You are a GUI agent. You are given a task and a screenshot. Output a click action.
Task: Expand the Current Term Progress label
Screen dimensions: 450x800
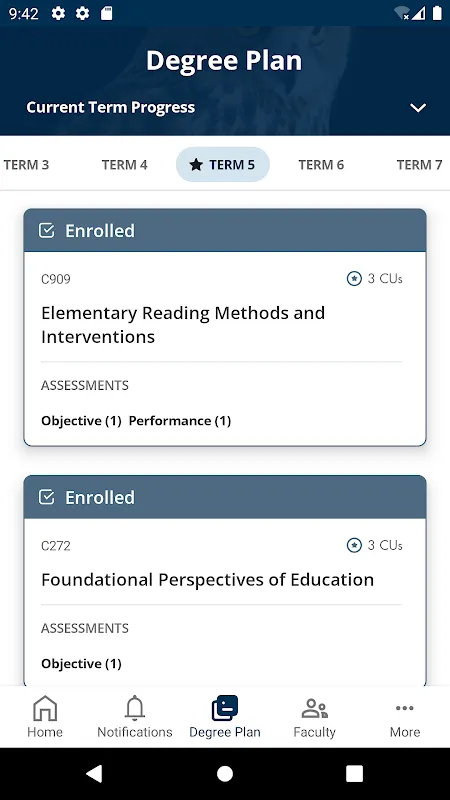pyautogui.click(x=111, y=107)
